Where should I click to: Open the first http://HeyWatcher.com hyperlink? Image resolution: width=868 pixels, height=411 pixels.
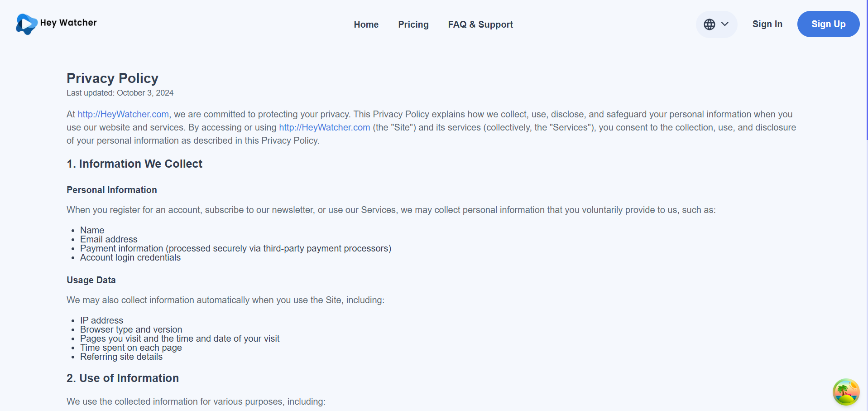(x=123, y=114)
